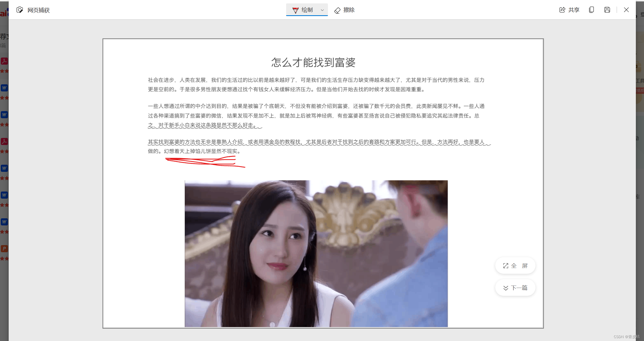The height and width of the screenshot is (341, 644).
Task: Close the web capture window
Action: coord(626,10)
